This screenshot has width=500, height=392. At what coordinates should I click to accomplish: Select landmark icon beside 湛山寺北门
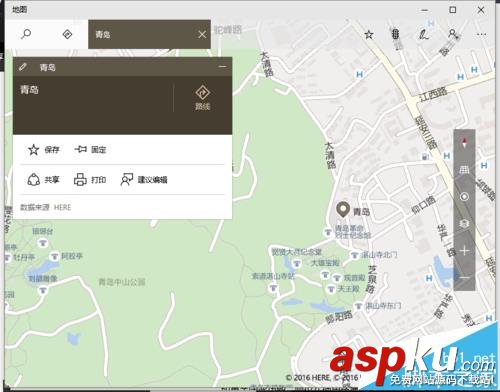(x=355, y=255)
